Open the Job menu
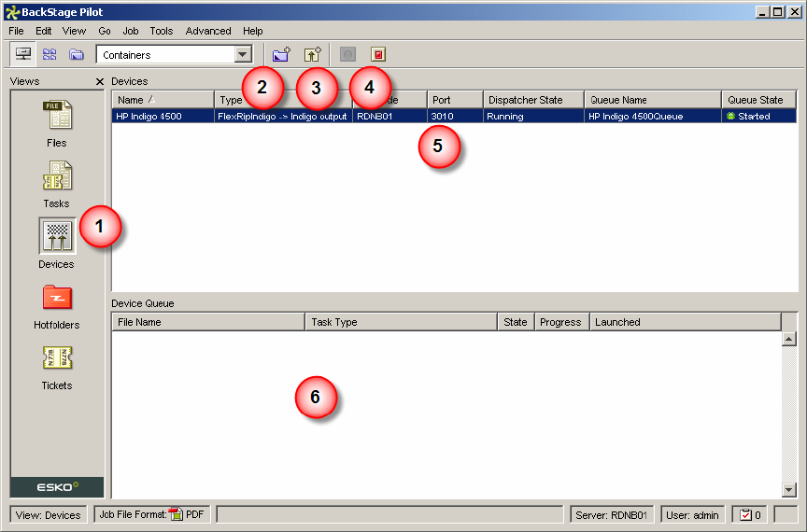The height and width of the screenshot is (532, 807). click(131, 31)
